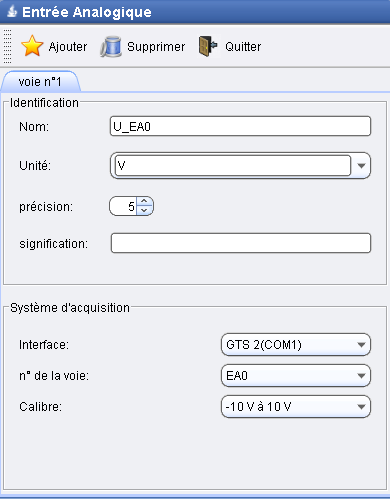
Task: Click the Entrée Analogique title bar
Action: (195, 12)
